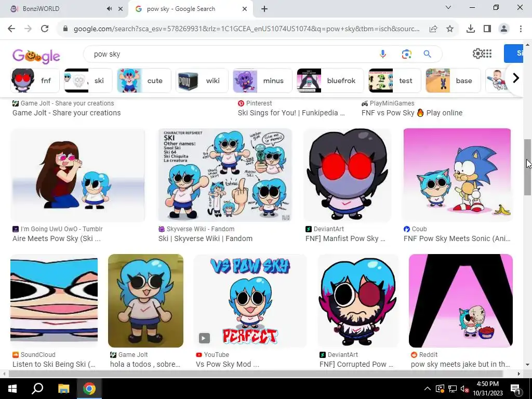The image size is (532, 399).
Task: Open the Windows Start menu
Action: pos(12,389)
